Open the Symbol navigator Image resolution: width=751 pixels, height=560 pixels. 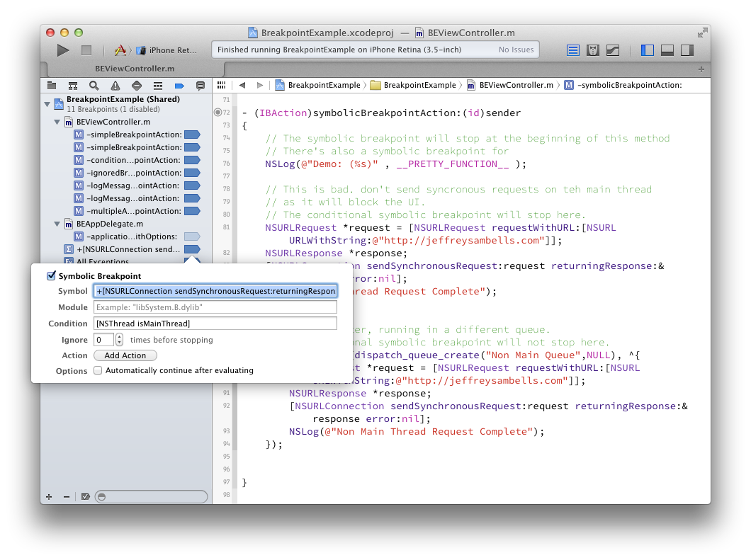pos(73,85)
